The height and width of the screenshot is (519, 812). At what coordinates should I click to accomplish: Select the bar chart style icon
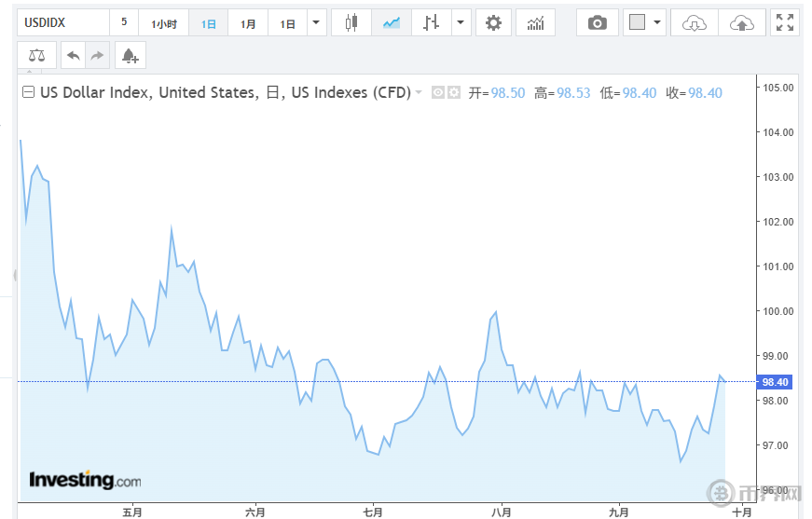click(430, 23)
